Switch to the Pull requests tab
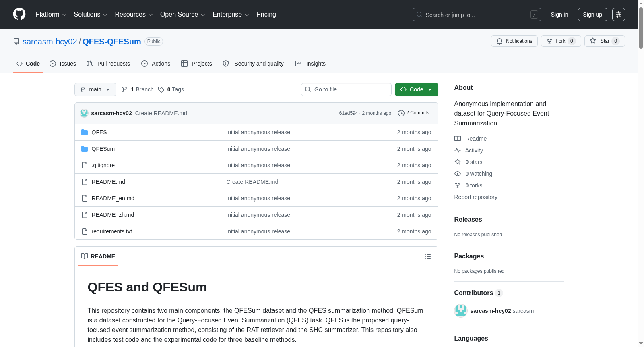The height and width of the screenshot is (347, 644). [x=108, y=64]
